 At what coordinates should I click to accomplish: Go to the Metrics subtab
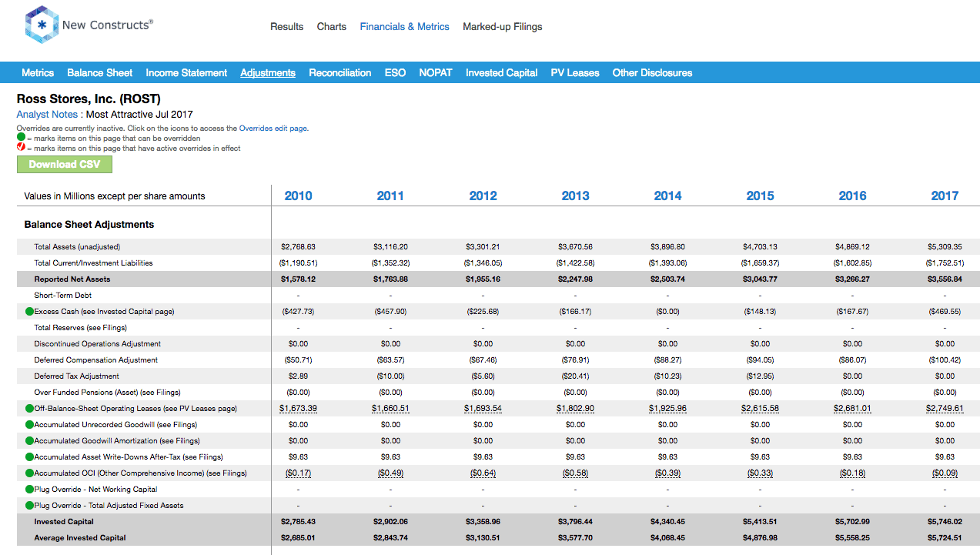[x=38, y=72]
